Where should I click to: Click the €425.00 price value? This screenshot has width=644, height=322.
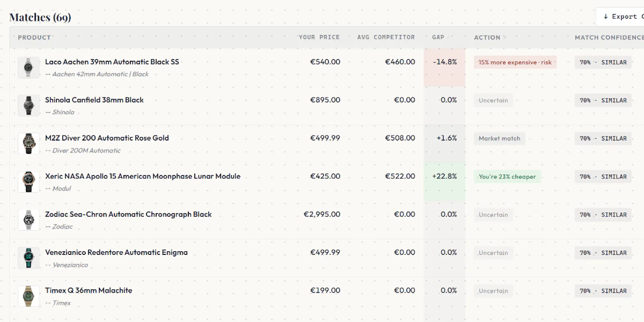325,176
